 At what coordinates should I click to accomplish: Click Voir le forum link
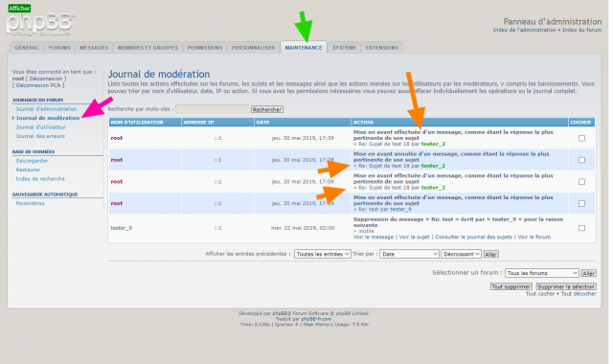(x=534, y=237)
